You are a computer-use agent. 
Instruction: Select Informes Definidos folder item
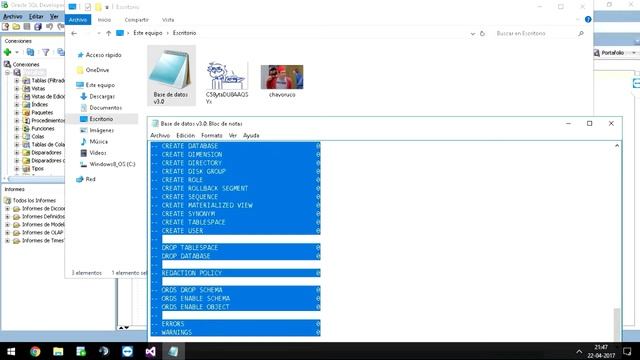click(x=43, y=217)
